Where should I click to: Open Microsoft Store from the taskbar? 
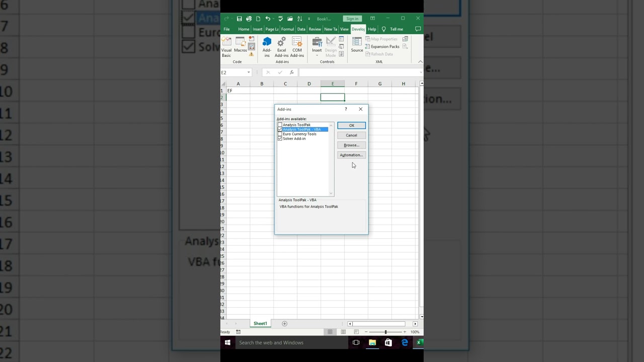point(388,342)
